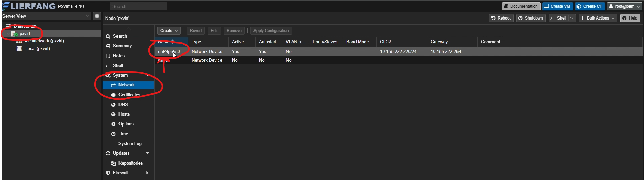This screenshot has height=180, width=644.
Task: Open the root@pam user menu
Action: click(x=624, y=6)
